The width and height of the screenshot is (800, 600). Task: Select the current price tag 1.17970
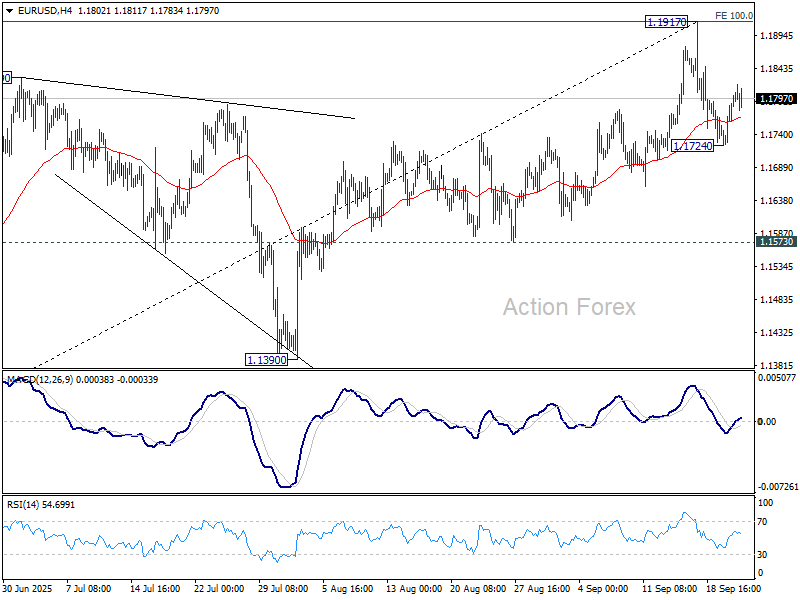coord(777,99)
